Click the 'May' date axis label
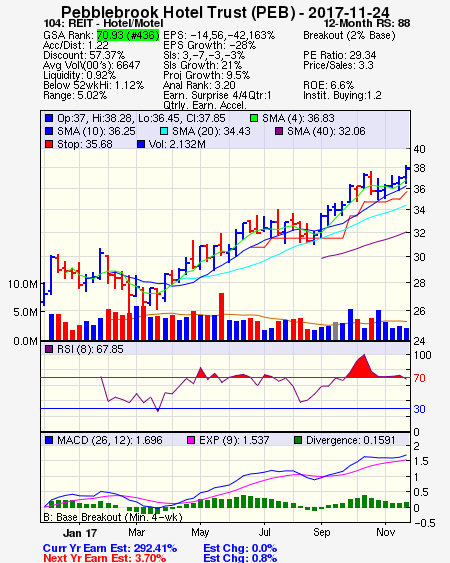 point(200,532)
